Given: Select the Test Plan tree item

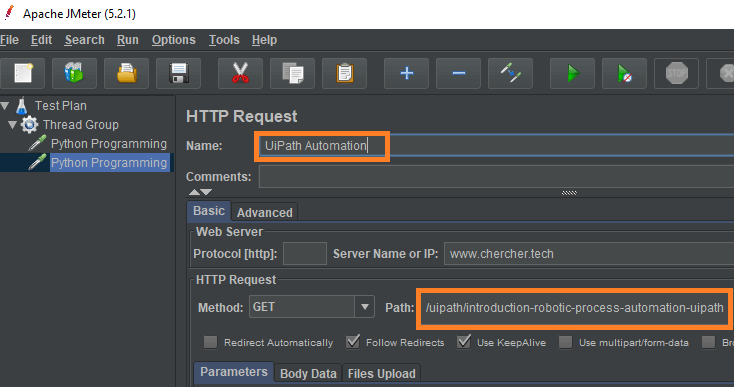Looking at the screenshot, I should [x=61, y=106].
